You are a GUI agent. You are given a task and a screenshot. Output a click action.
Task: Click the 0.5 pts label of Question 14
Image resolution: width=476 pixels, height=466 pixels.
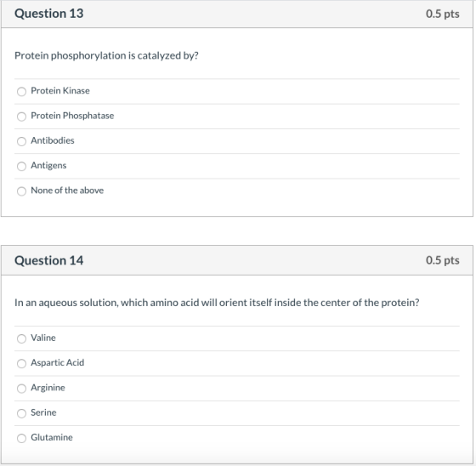442,260
